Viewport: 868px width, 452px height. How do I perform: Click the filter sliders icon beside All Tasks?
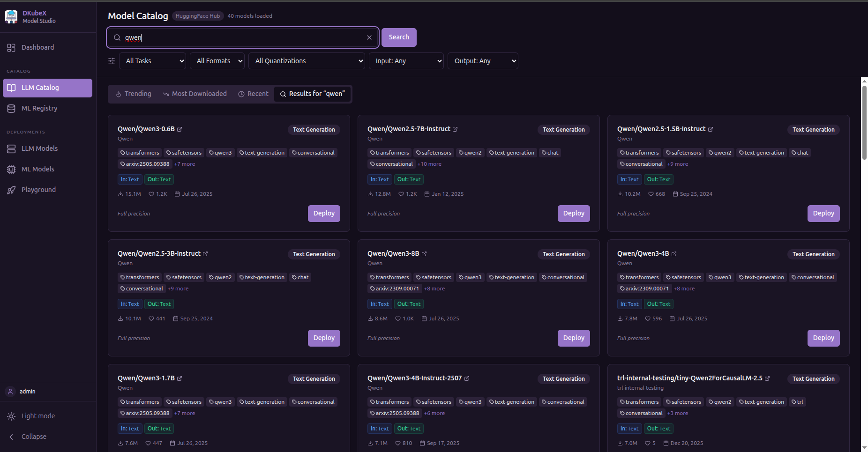point(112,61)
